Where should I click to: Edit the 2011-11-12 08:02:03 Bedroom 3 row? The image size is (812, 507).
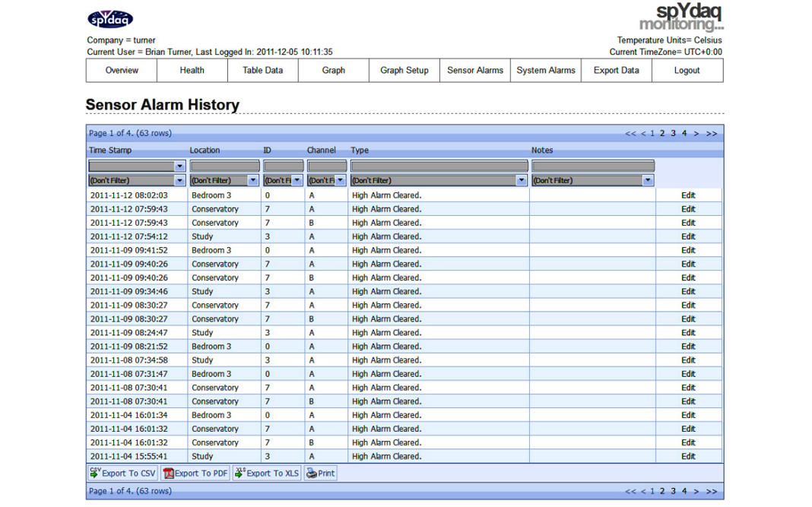(x=688, y=195)
